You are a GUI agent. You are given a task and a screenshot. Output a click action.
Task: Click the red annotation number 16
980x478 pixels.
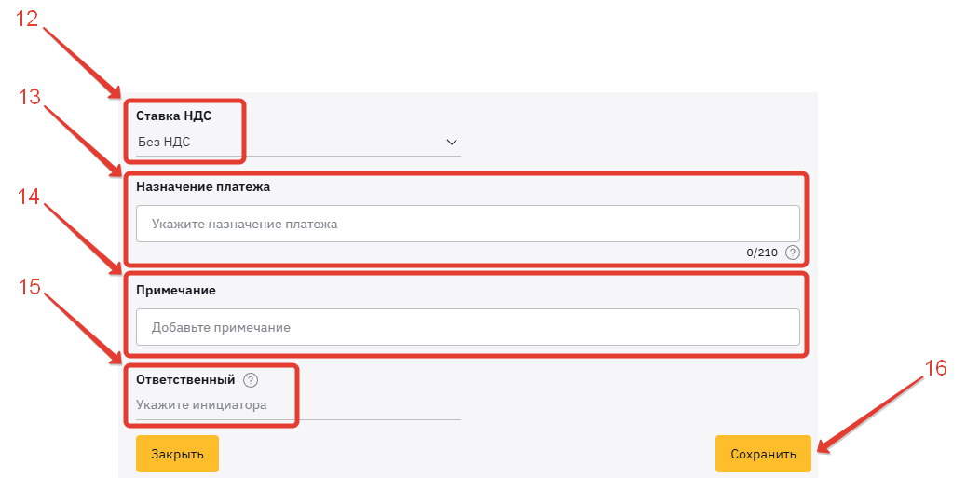pos(934,368)
